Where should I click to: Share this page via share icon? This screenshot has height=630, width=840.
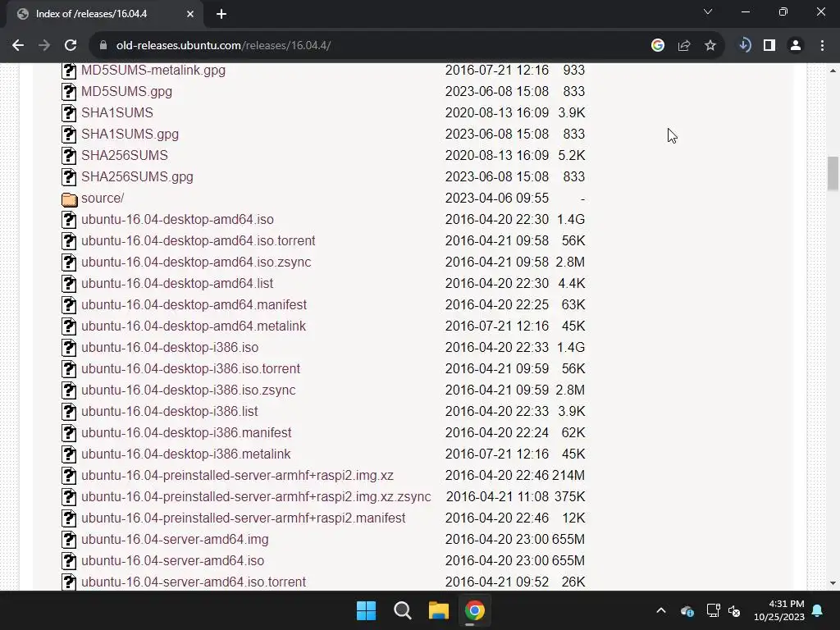coord(684,46)
